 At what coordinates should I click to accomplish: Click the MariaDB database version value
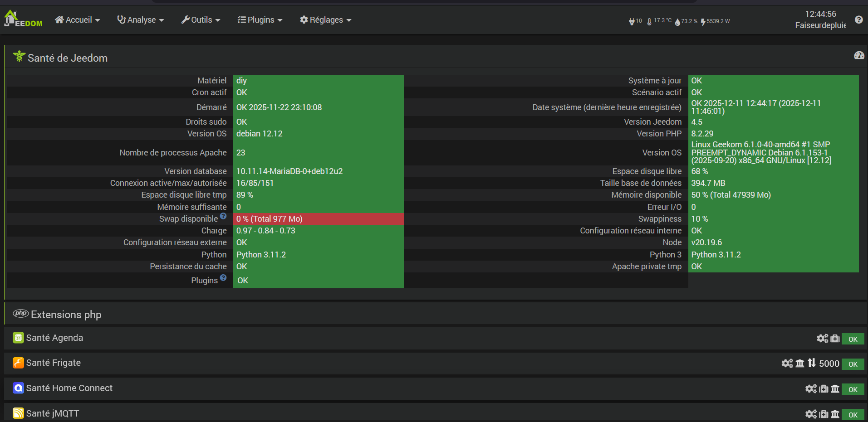(x=289, y=171)
